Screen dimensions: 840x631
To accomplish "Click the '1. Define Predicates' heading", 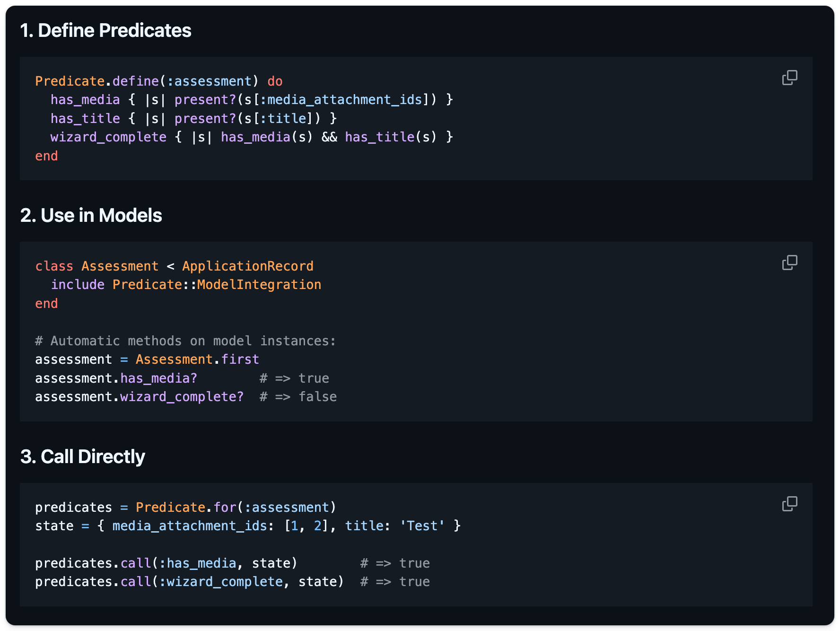I will point(105,31).
